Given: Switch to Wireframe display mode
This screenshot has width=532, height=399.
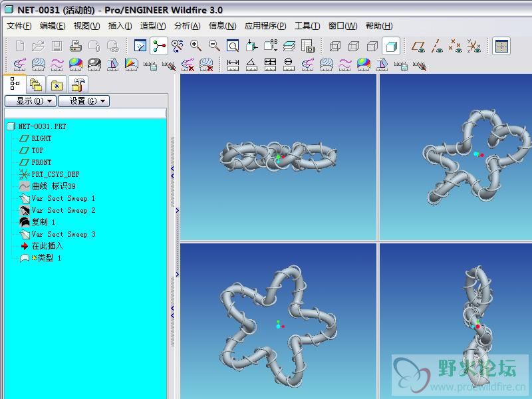Looking at the screenshot, I should [x=335, y=46].
